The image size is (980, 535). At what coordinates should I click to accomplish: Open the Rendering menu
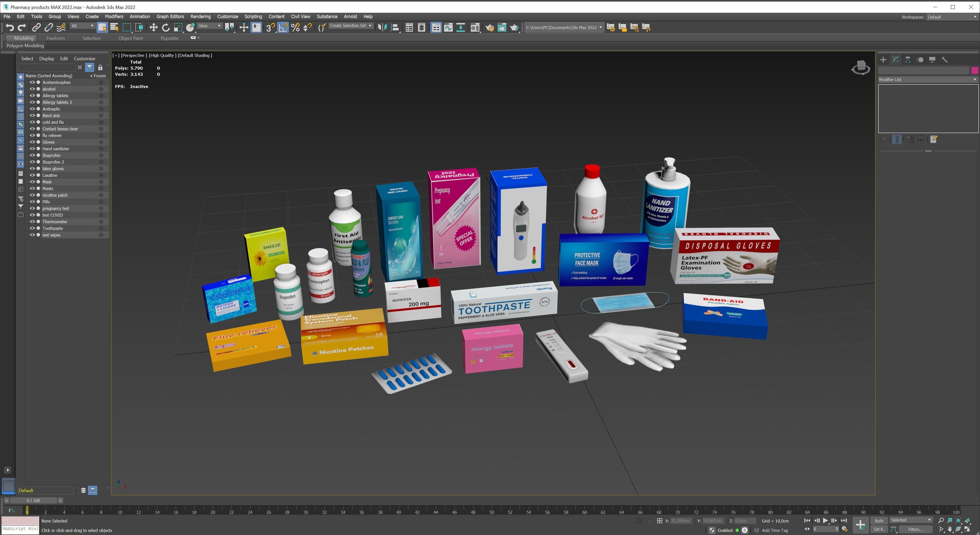201,17
